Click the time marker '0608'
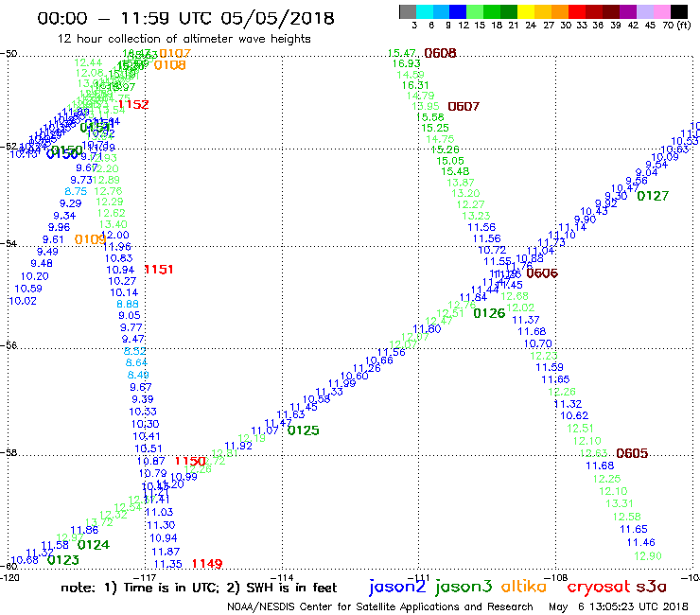 440,53
